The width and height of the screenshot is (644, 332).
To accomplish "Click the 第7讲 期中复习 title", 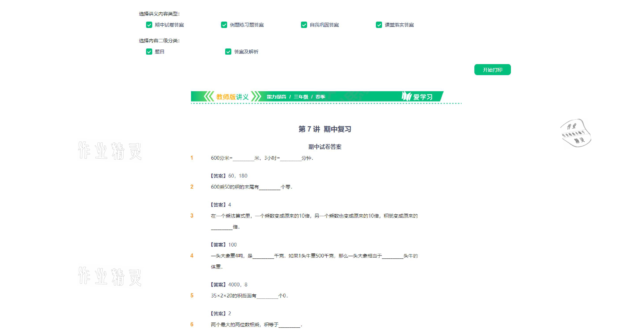I will click(325, 129).
